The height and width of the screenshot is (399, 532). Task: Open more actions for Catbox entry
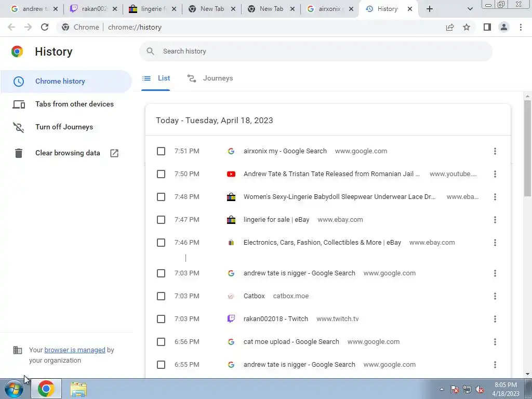tap(495, 296)
